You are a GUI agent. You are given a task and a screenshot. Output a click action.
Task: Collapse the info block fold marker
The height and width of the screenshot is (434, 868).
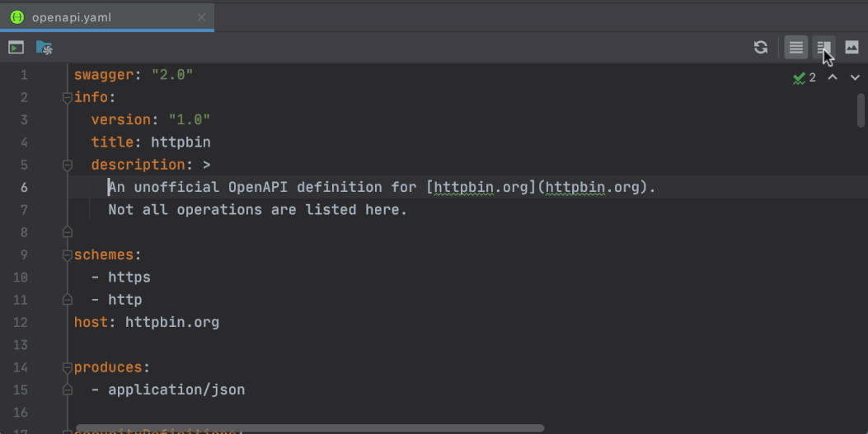coord(67,97)
